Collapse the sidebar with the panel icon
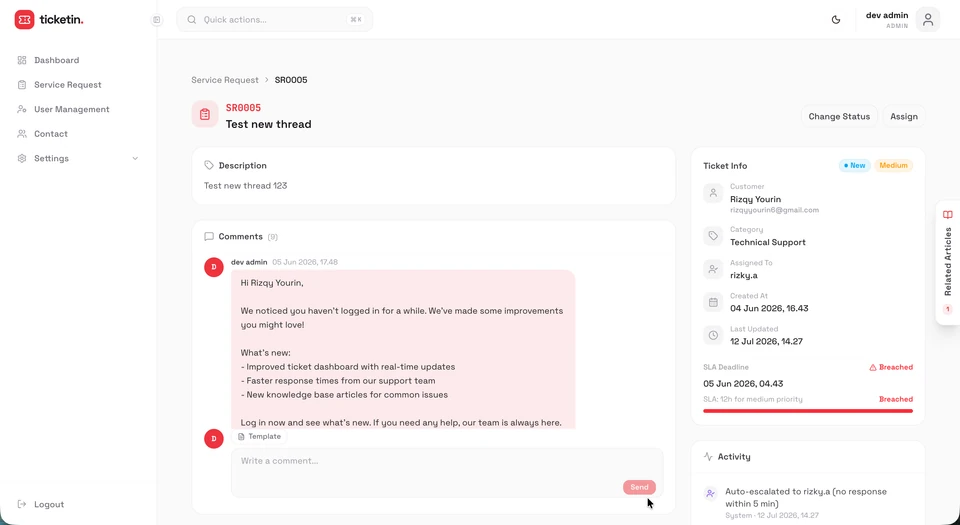Viewport: 960px width, 525px height. tap(157, 20)
